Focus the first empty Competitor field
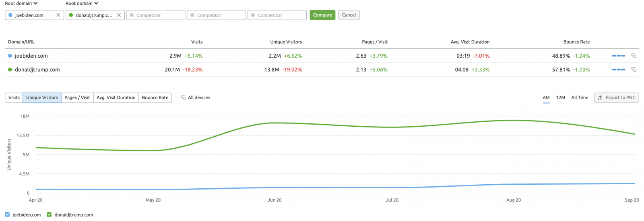 tap(156, 15)
